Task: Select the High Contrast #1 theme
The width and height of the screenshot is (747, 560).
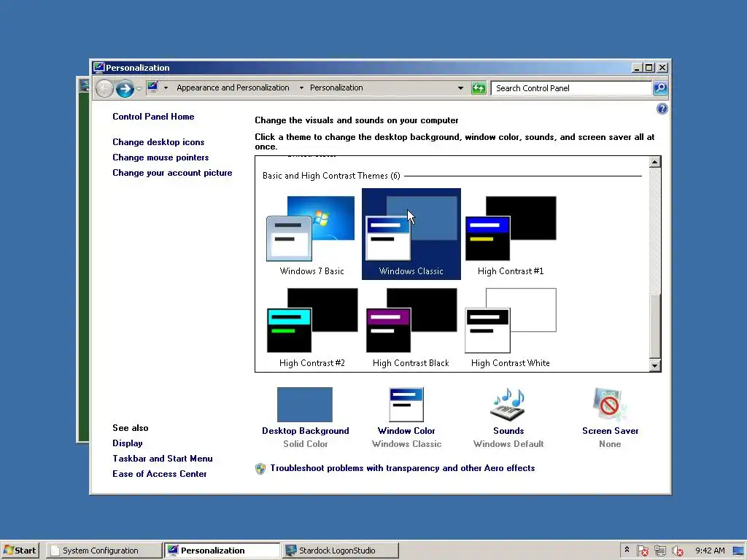Action: [510, 235]
